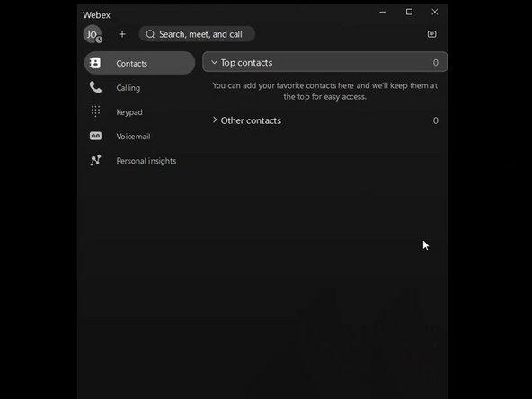Click the plus create button
The height and width of the screenshot is (399, 532).
click(122, 34)
